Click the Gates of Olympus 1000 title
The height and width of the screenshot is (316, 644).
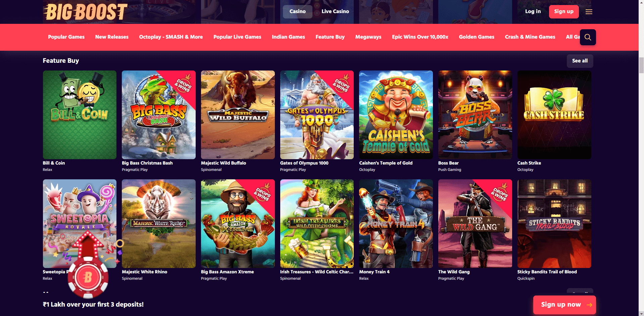click(x=304, y=163)
